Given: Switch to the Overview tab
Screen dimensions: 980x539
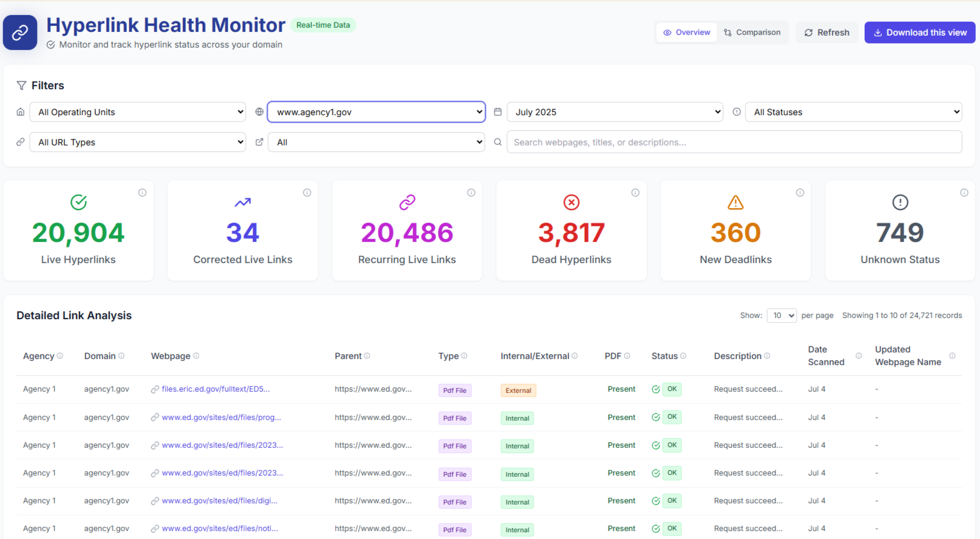Looking at the screenshot, I should coord(687,33).
